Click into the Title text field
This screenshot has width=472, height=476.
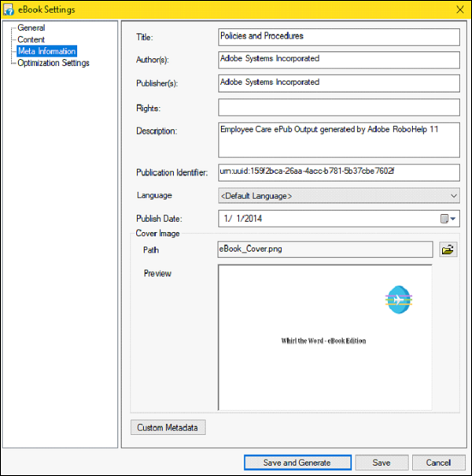338,37
